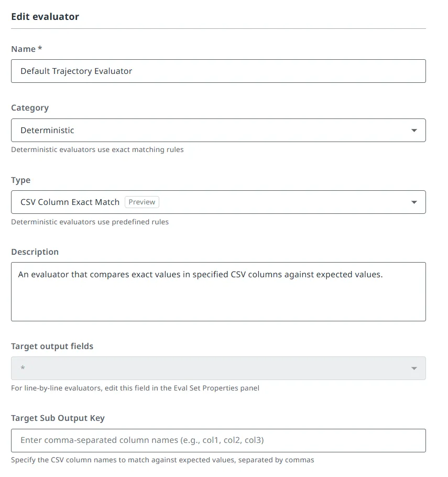The width and height of the screenshot is (448, 477).
Task: Click the Deterministic value in Category
Action: tap(47, 130)
